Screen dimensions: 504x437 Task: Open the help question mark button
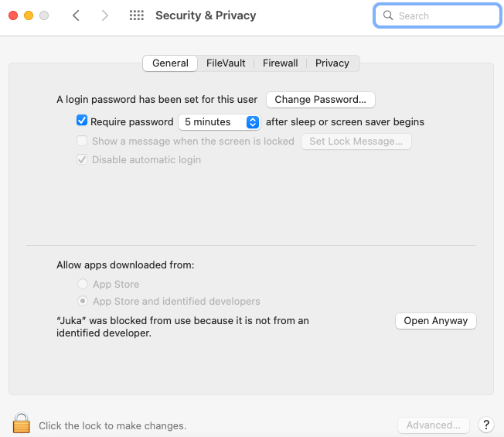coord(485,425)
